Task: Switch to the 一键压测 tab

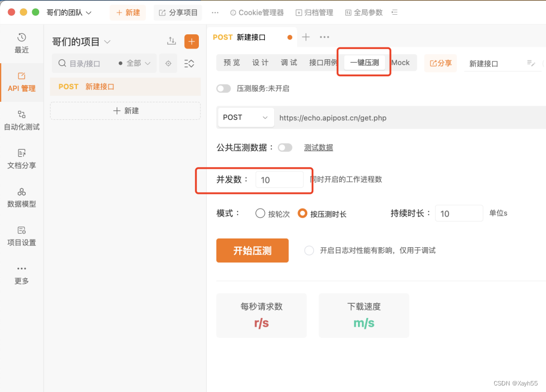Action: 364,63
